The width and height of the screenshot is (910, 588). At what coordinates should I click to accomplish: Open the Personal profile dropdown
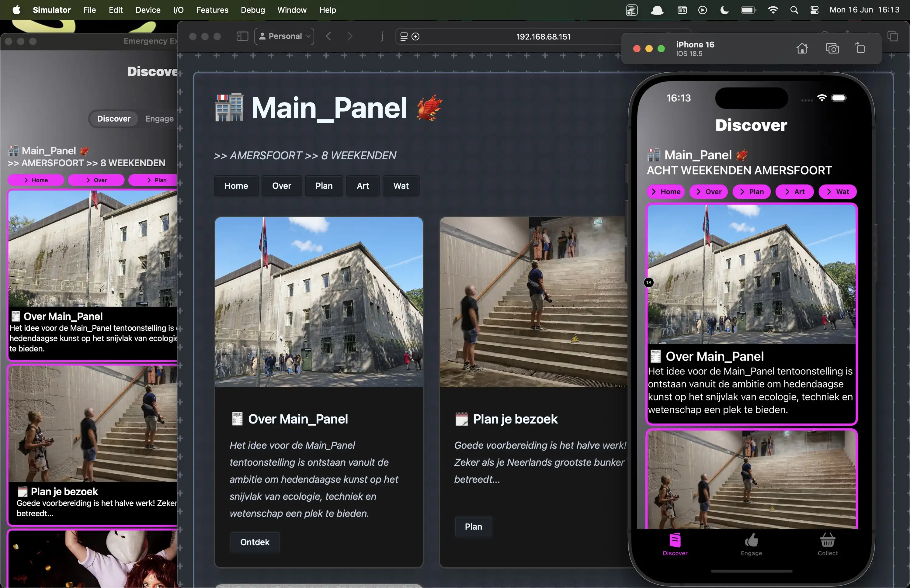(284, 36)
